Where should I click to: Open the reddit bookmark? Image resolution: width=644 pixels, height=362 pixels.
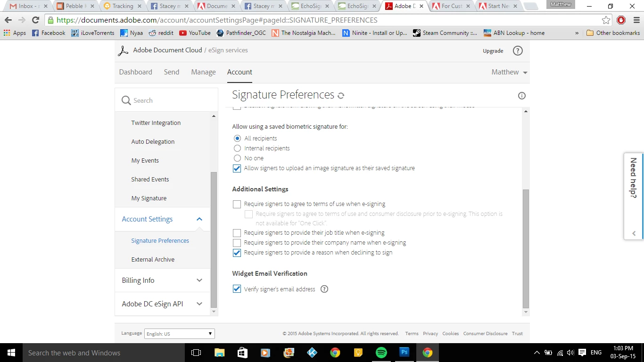coord(161,33)
